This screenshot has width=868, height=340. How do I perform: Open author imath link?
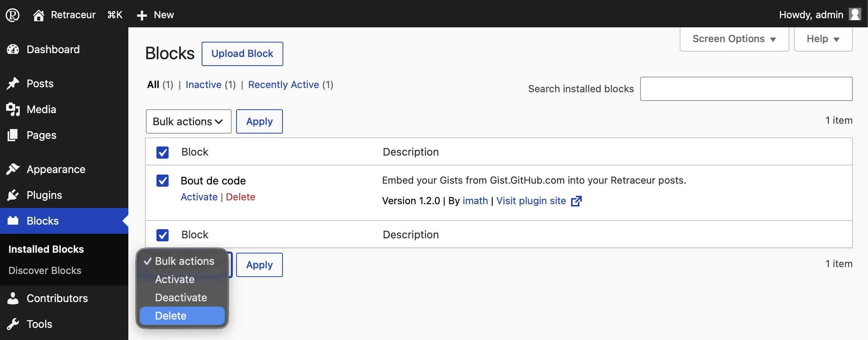pyautogui.click(x=475, y=201)
